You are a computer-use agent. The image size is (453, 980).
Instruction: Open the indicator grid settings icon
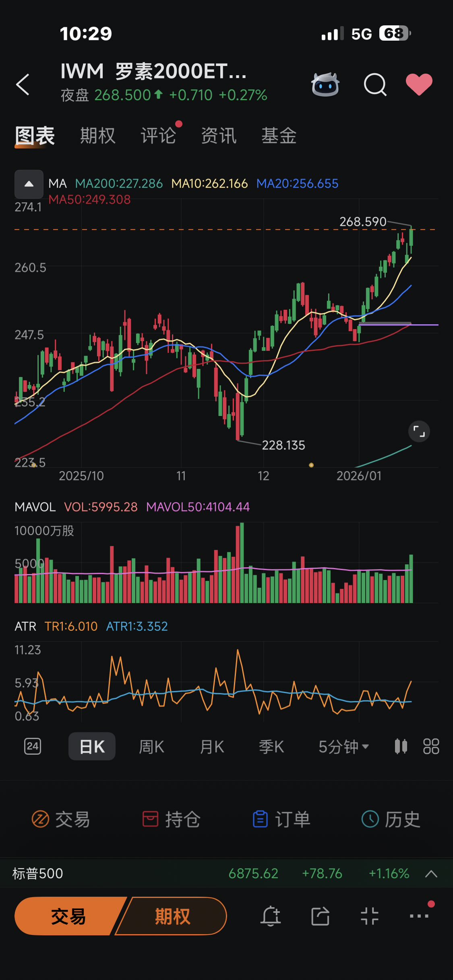pyautogui.click(x=431, y=746)
